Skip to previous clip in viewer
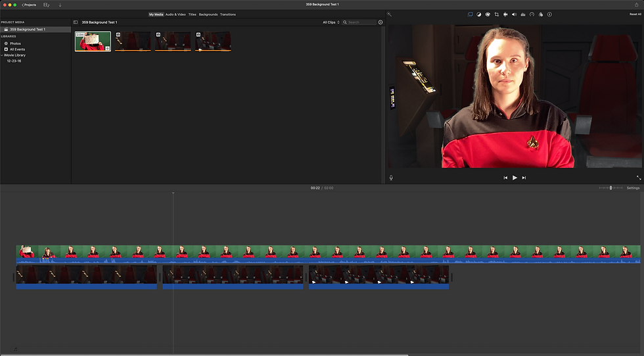 click(x=505, y=178)
